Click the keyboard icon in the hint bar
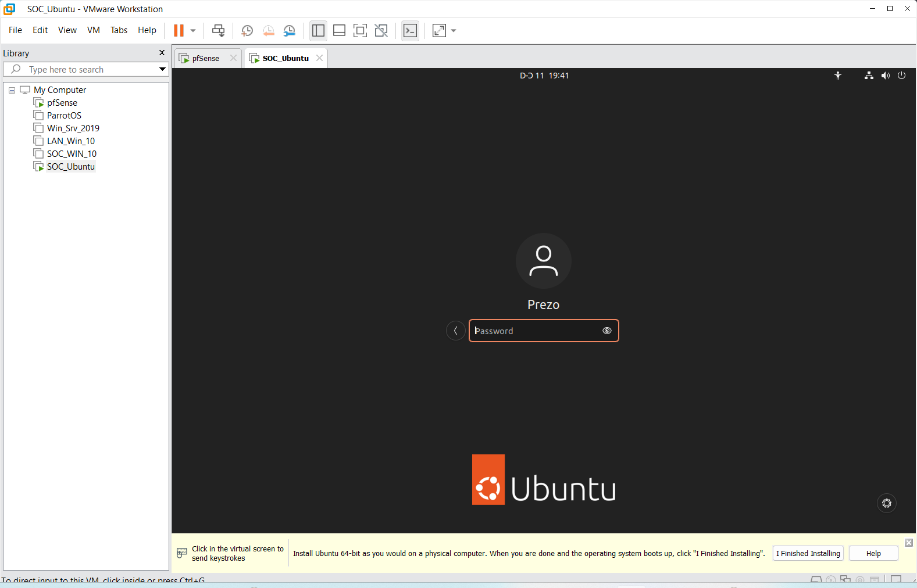The width and height of the screenshot is (917, 588). [182, 553]
